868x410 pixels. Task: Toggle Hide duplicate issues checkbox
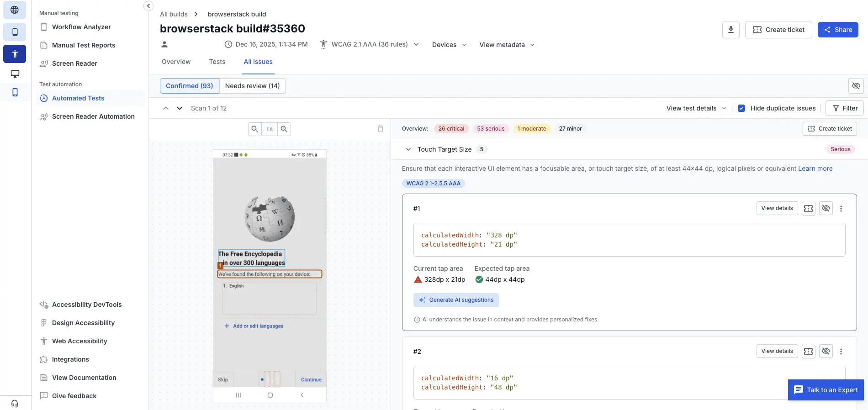pyautogui.click(x=741, y=108)
